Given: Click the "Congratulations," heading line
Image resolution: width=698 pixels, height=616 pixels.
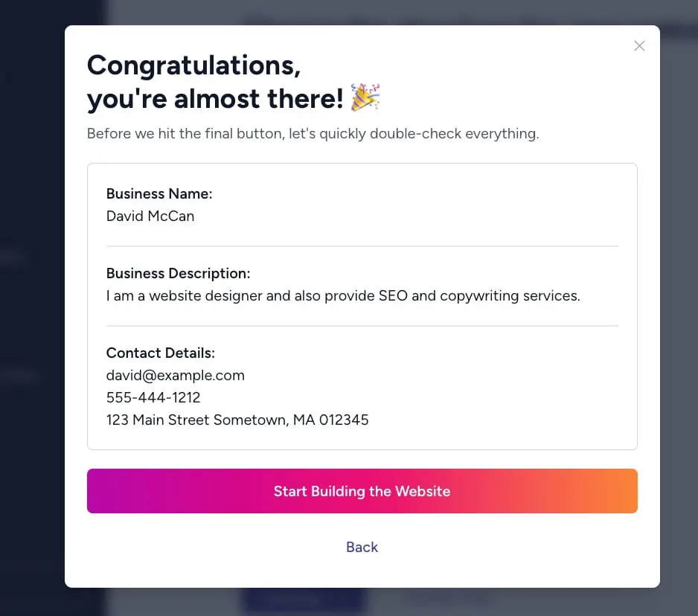Looking at the screenshot, I should 193,65.
